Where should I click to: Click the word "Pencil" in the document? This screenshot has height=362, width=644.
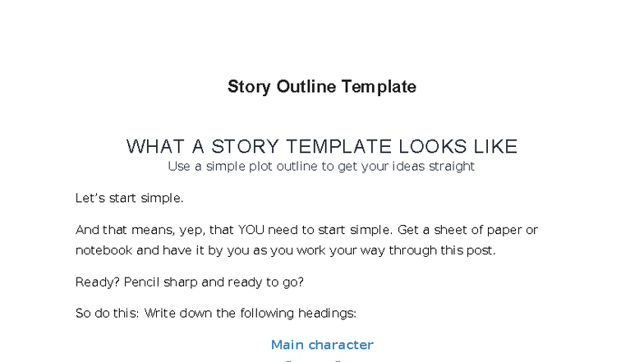point(145,282)
